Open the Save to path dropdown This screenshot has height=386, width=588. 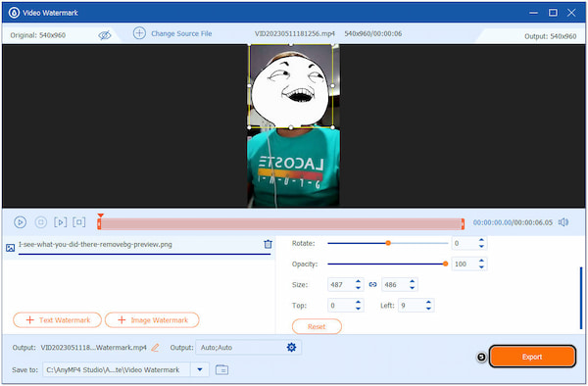(200, 370)
